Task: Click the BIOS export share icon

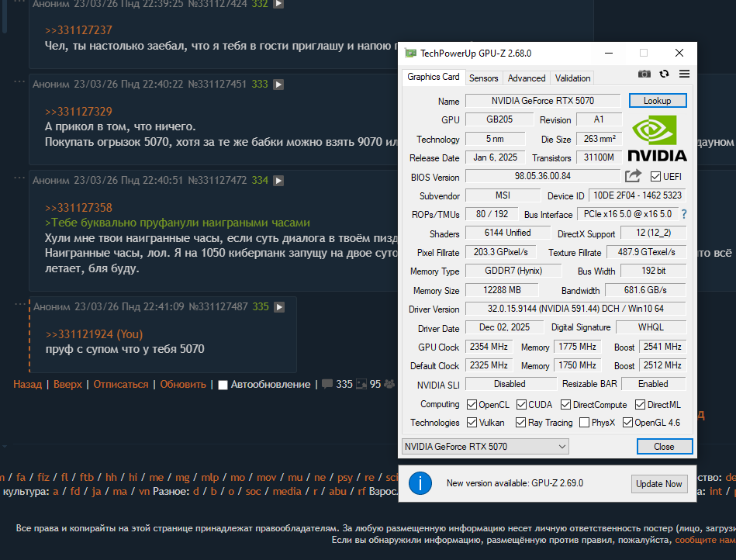Action: (633, 176)
